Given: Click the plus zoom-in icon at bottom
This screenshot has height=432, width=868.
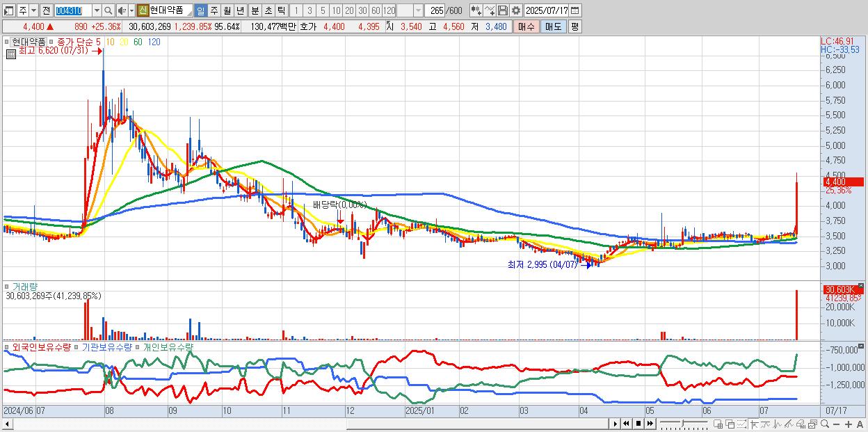Looking at the screenshot, I should click(x=849, y=424).
